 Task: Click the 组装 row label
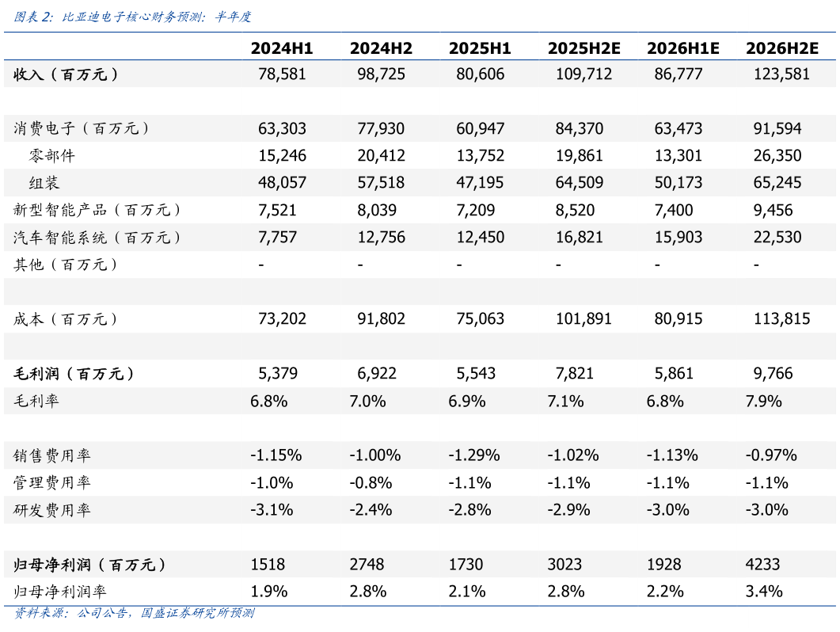(x=44, y=183)
